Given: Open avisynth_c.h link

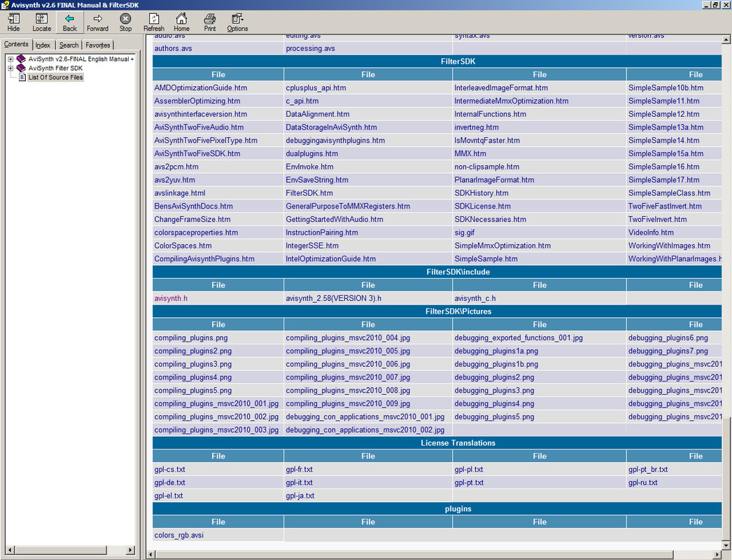Looking at the screenshot, I should click(x=475, y=298).
